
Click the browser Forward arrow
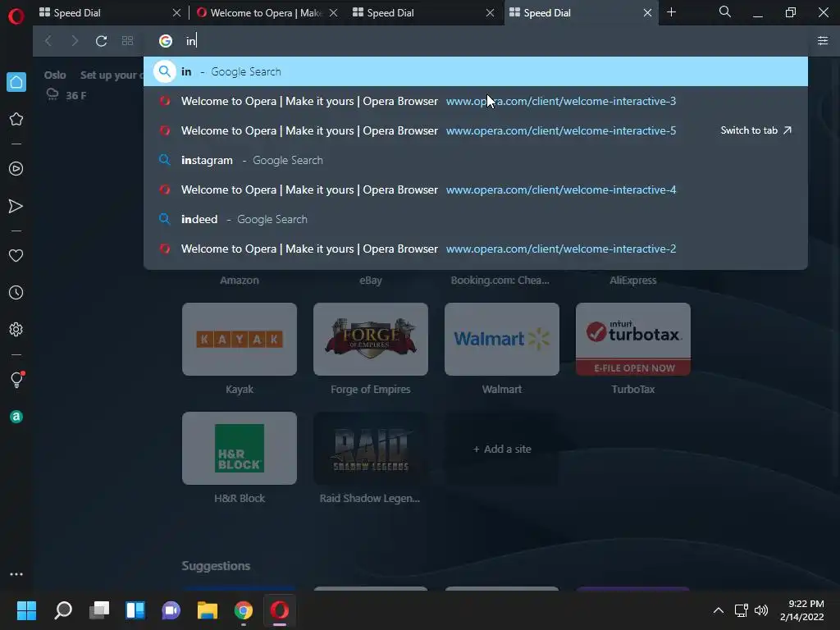pyautogui.click(x=75, y=41)
